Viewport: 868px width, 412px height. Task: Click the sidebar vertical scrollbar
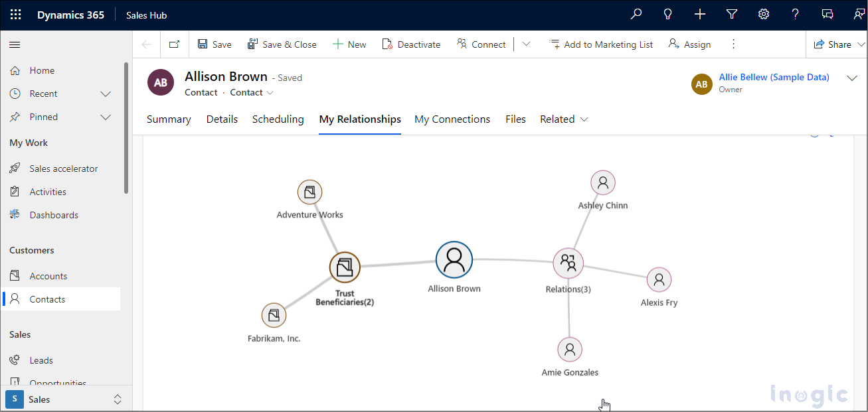126,127
